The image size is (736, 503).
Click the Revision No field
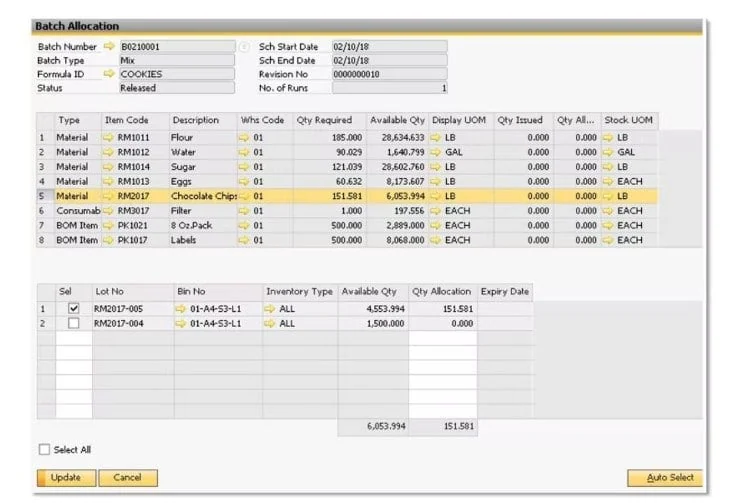pyautogui.click(x=390, y=74)
